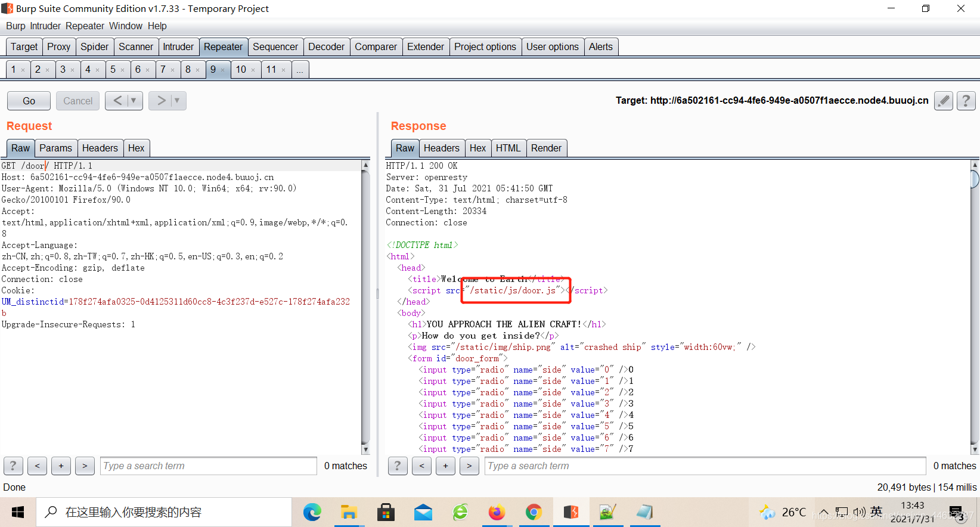The width and height of the screenshot is (980, 527).
Task: Switch request view to Hex tab
Action: pos(136,148)
